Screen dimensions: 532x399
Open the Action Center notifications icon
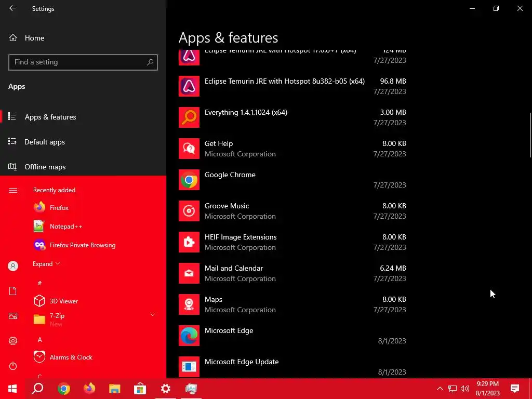pos(515,389)
